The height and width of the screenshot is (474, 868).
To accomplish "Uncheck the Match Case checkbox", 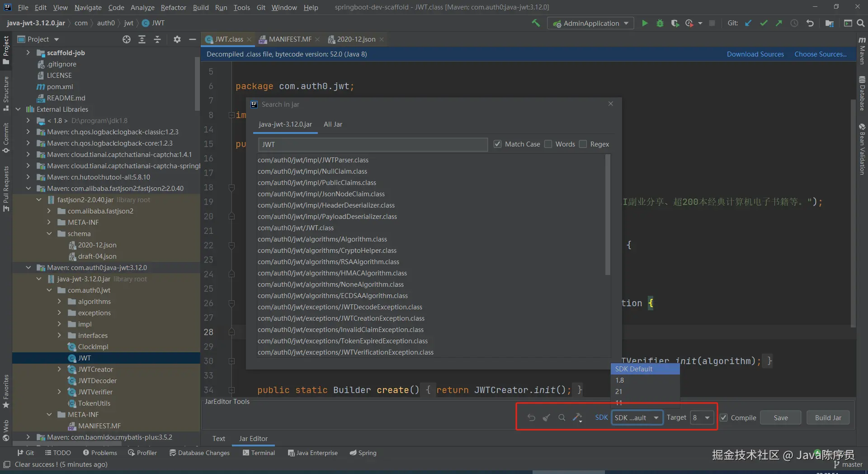I will click(498, 144).
